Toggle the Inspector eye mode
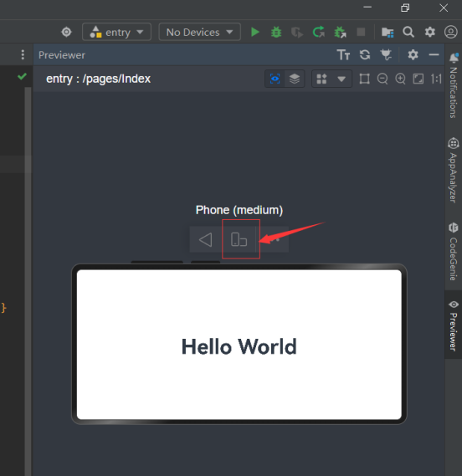462x476 pixels. (275, 79)
